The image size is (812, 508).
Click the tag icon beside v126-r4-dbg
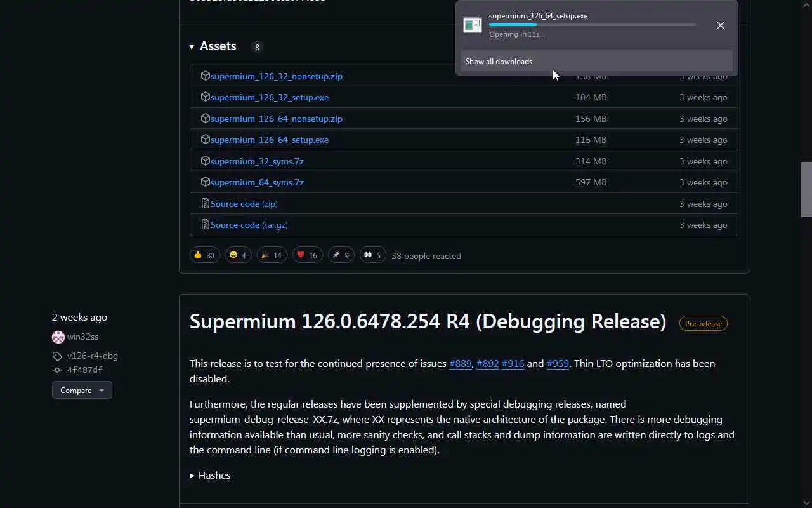tap(57, 356)
